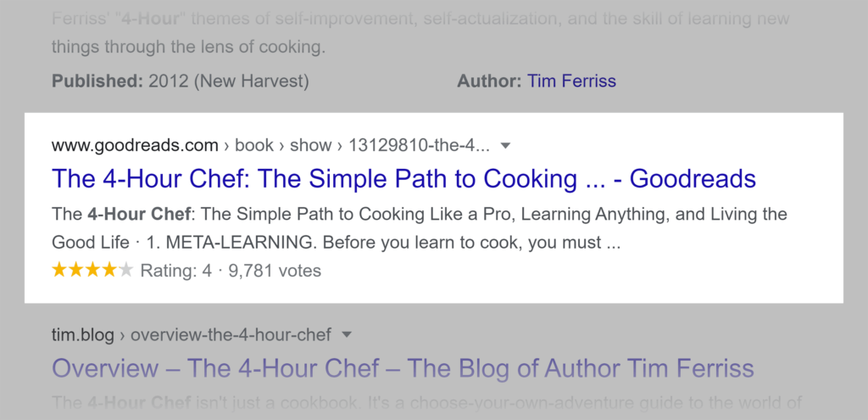Click the 'book' breadcrumb in Goodreads URL
This screenshot has height=420, width=868.
point(254,146)
